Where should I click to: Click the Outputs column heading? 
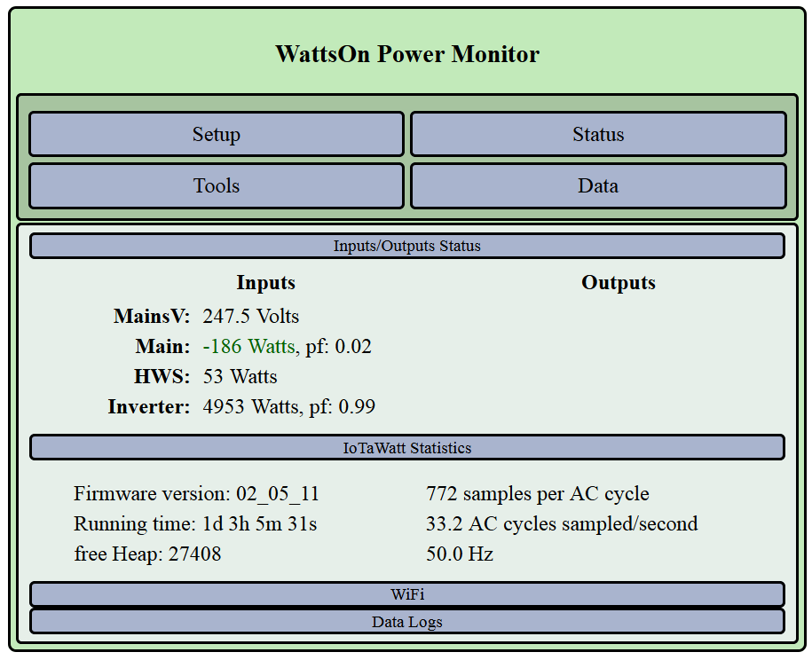coord(619,283)
